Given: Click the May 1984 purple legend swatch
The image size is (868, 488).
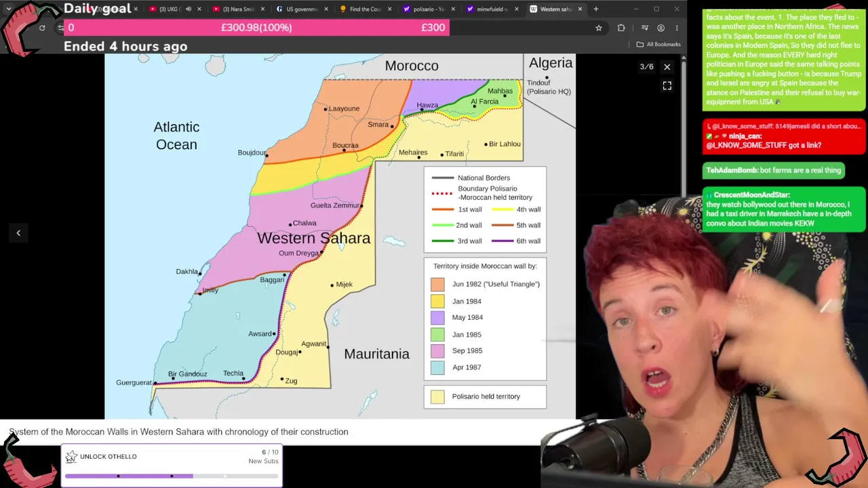Looking at the screenshot, I should tap(437, 318).
